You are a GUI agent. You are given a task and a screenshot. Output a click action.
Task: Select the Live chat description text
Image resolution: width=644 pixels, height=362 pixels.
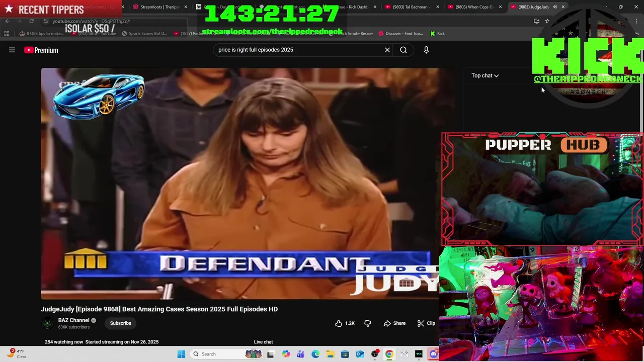tap(263, 342)
